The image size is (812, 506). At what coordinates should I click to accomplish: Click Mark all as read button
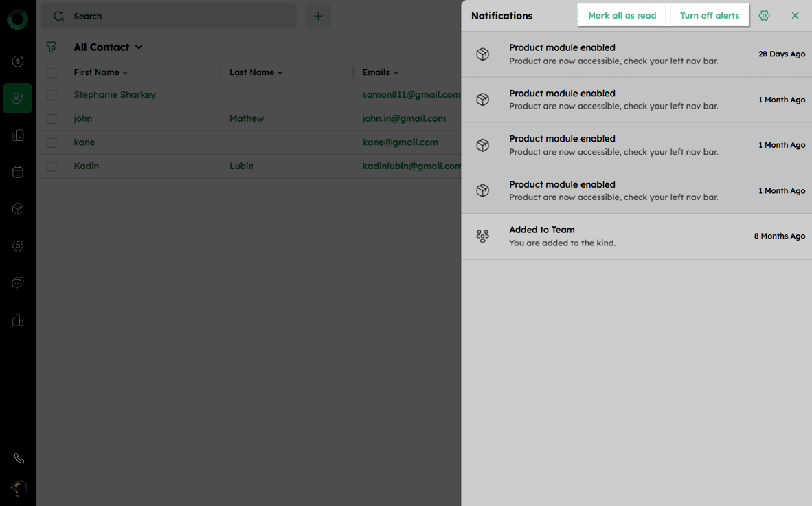[x=622, y=16]
